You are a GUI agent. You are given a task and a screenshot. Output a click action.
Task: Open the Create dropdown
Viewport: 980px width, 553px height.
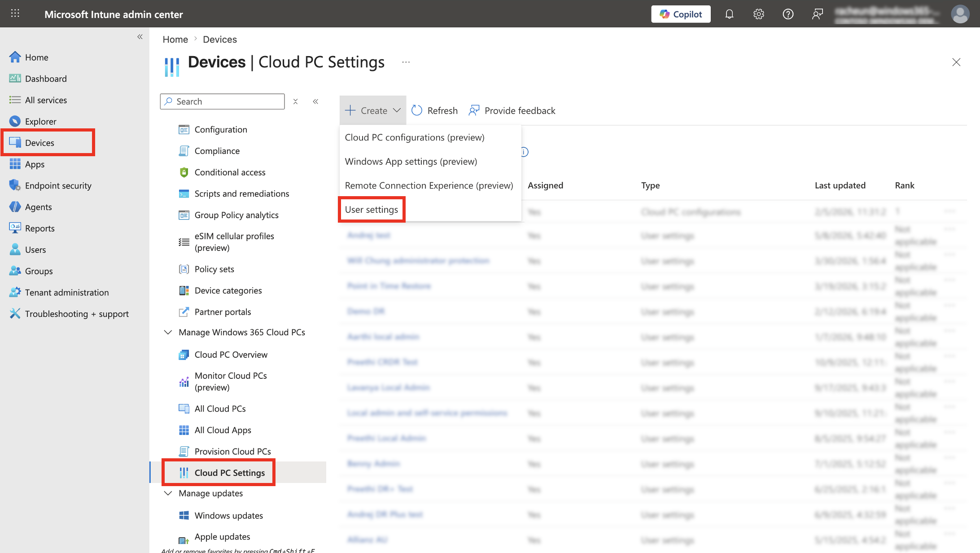pyautogui.click(x=372, y=110)
